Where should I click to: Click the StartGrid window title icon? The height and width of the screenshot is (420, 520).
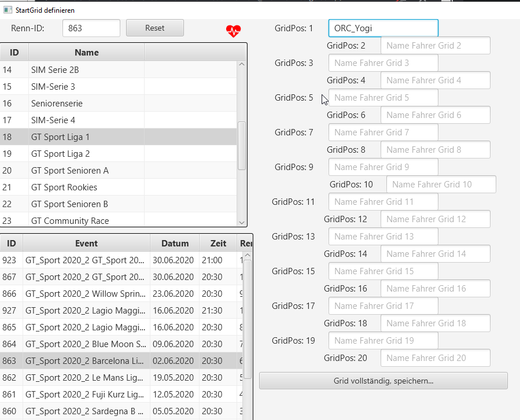point(8,10)
